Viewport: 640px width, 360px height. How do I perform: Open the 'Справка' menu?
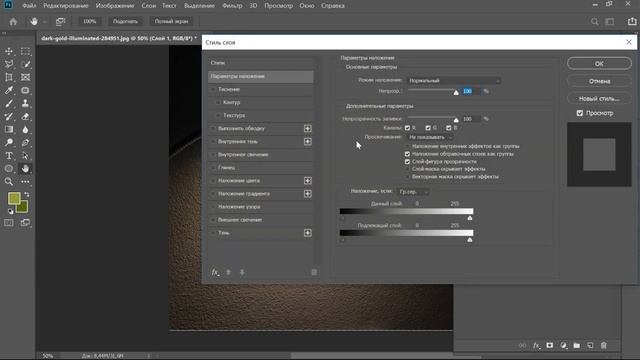click(333, 6)
